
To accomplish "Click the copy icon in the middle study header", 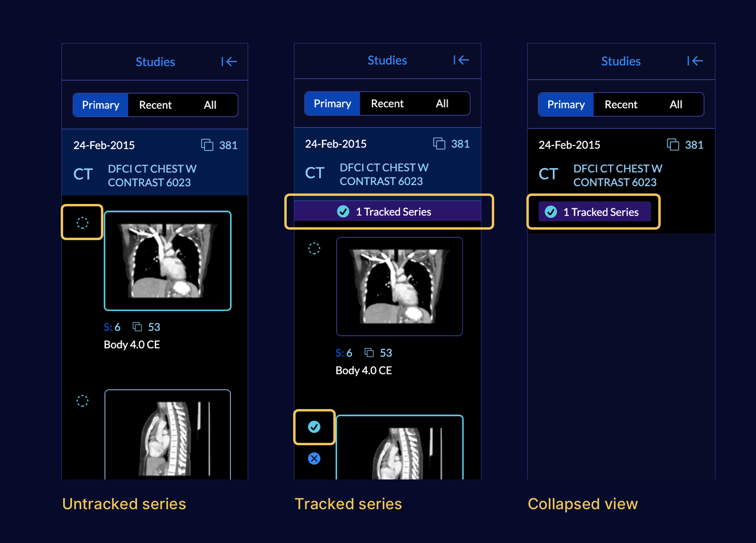I will point(439,144).
